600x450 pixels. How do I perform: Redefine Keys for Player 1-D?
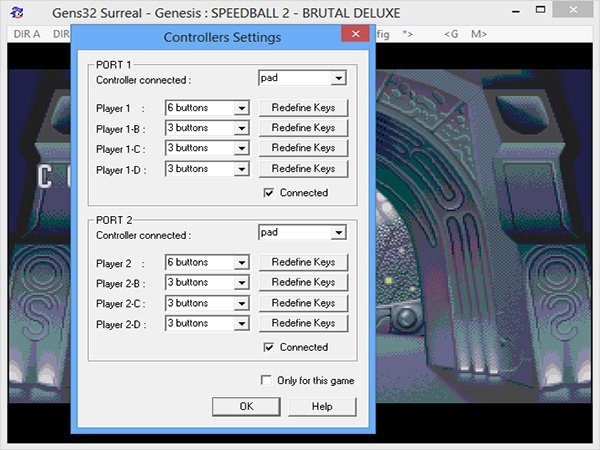tap(303, 169)
